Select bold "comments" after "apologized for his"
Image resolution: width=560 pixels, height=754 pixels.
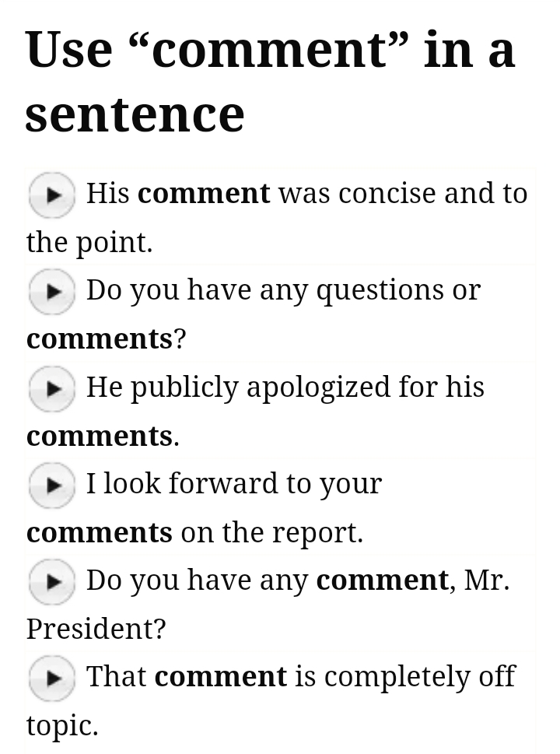(99, 437)
